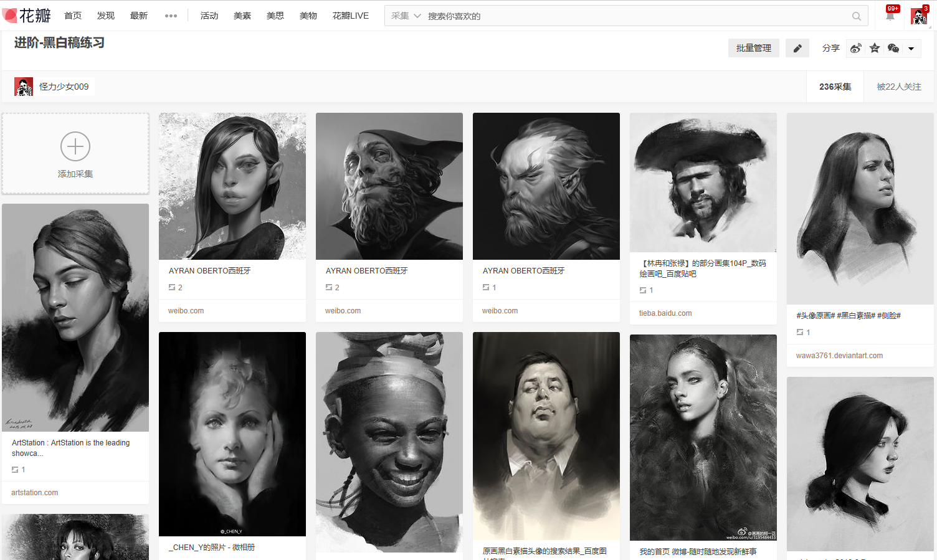The width and height of the screenshot is (937, 560).
Task: Select the 236采集 tab
Action: [x=835, y=87]
